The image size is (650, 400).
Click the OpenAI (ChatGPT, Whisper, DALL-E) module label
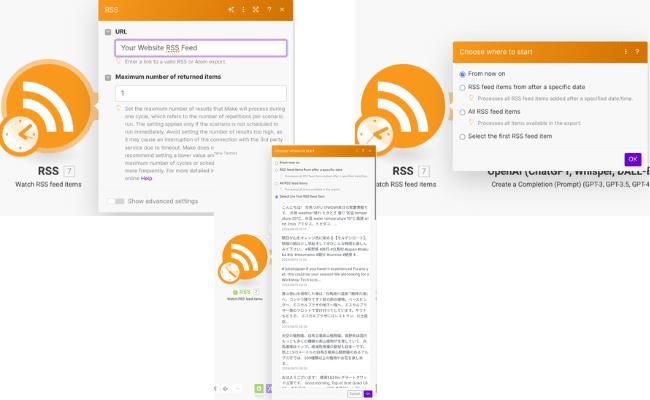pyautogui.click(x=568, y=172)
